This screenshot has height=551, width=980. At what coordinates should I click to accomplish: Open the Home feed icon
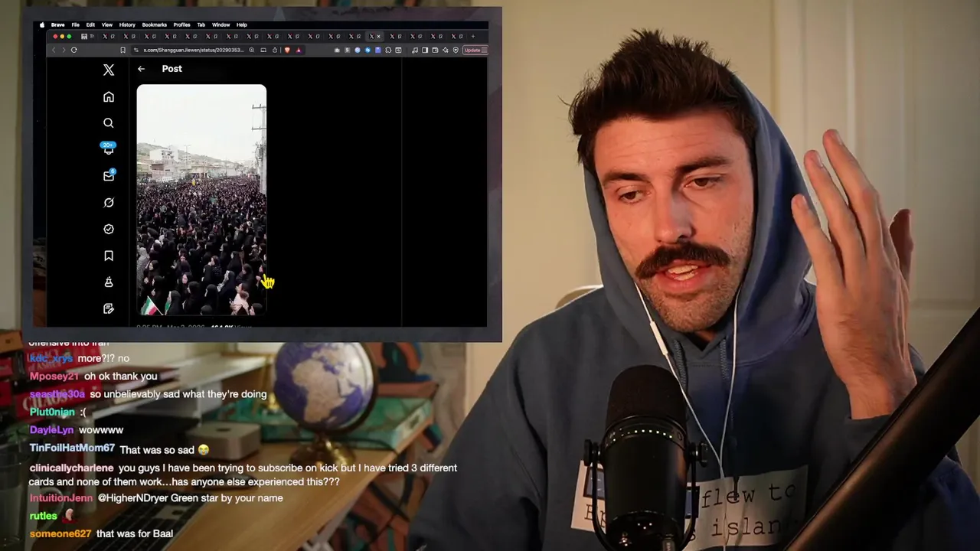tap(109, 96)
